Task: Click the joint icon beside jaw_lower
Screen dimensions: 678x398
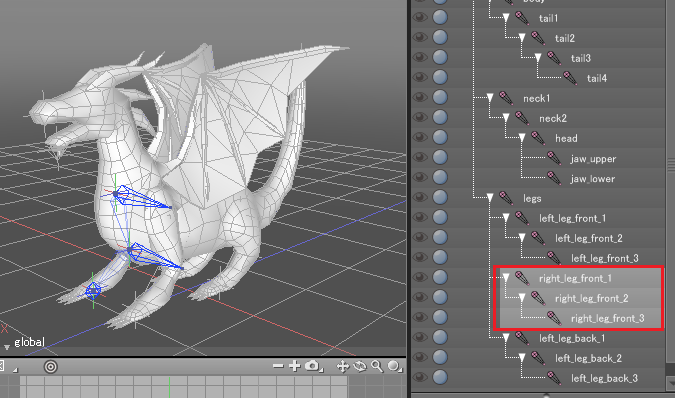Action: [x=554, y=178]
